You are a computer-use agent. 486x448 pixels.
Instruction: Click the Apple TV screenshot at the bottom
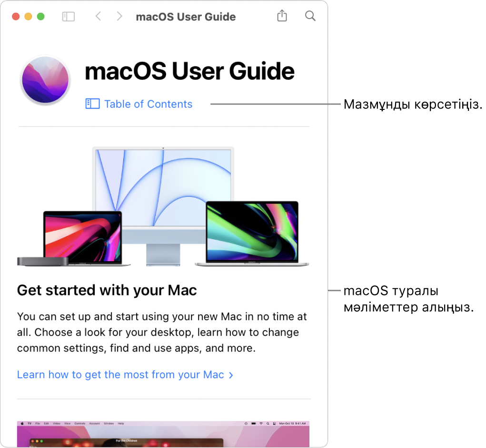163,434
